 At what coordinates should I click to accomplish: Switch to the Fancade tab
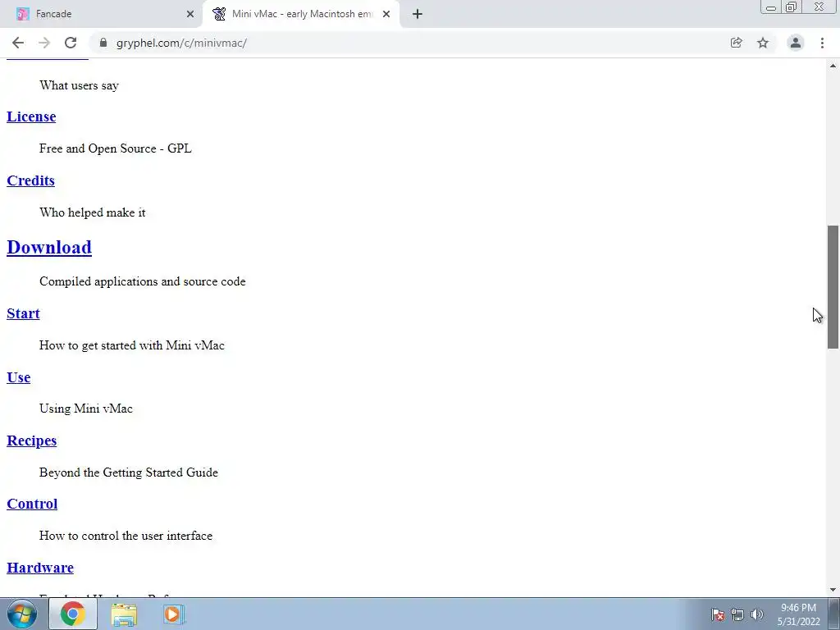[x=102, y=14]
